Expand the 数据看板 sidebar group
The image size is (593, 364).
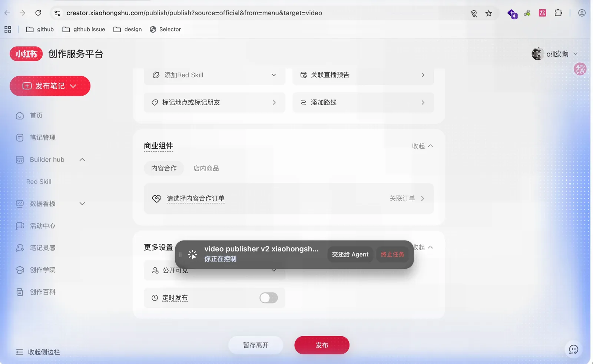point(82,204)
